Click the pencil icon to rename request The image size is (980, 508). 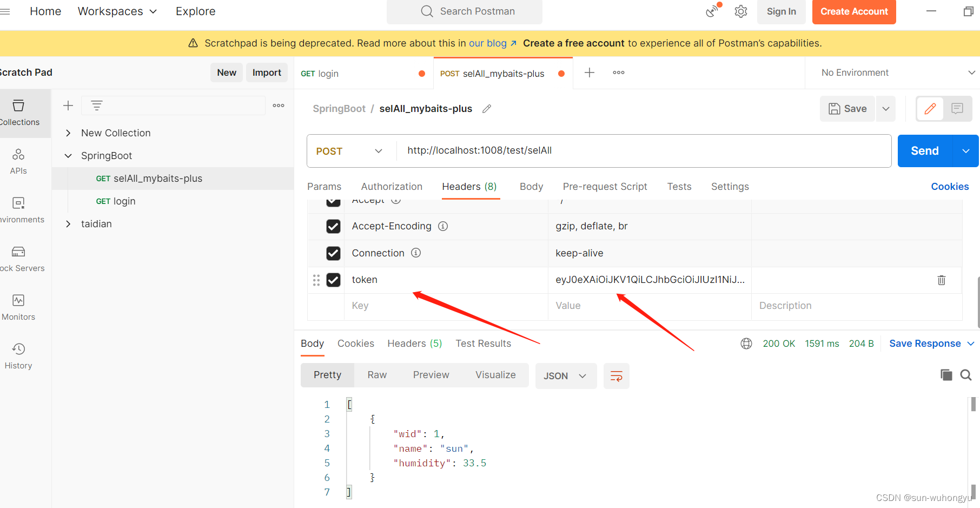point(487,109)
